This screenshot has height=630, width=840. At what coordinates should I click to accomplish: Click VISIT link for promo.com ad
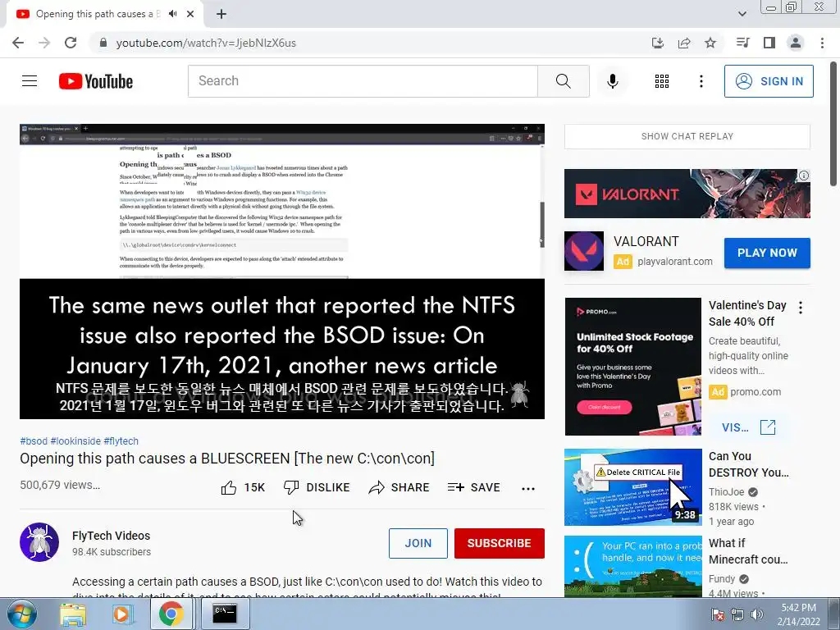[x=748, y=427]
